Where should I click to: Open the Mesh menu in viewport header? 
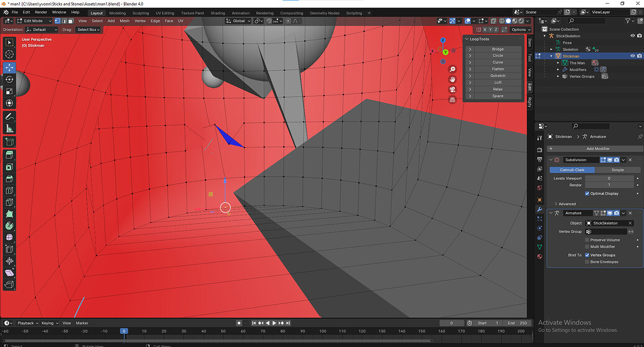(x=124, y=21)
